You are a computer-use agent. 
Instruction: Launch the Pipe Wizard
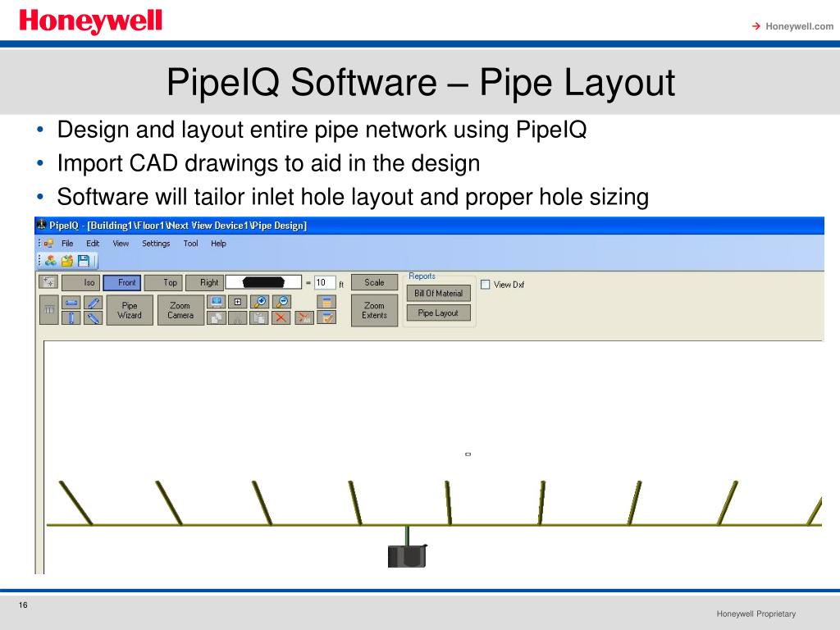click(130, 310)
